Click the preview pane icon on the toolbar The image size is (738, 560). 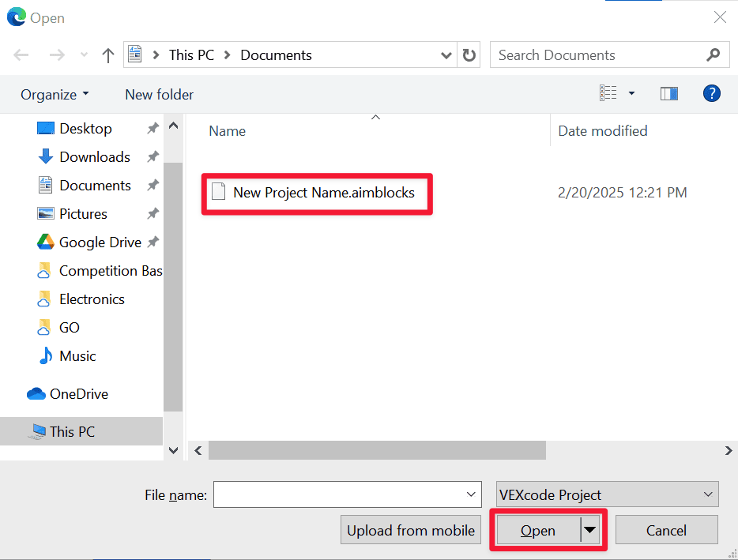pos(668,93)
